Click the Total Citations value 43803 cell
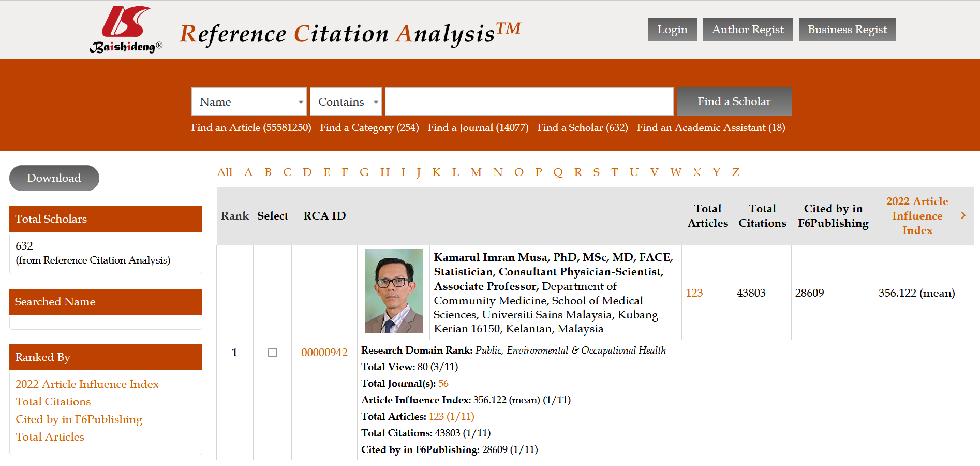This screenshot has width=980, height=466. click(x=762, y=293)
